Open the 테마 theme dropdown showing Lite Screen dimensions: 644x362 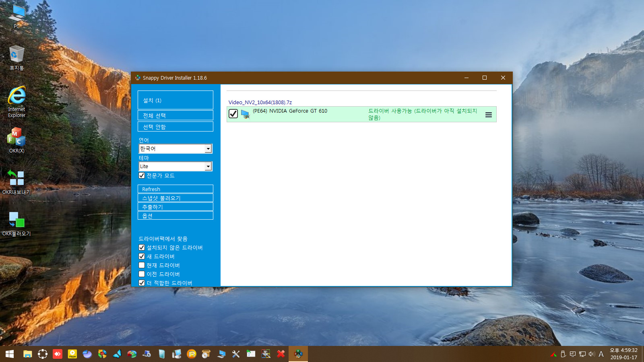click(175, 167)
